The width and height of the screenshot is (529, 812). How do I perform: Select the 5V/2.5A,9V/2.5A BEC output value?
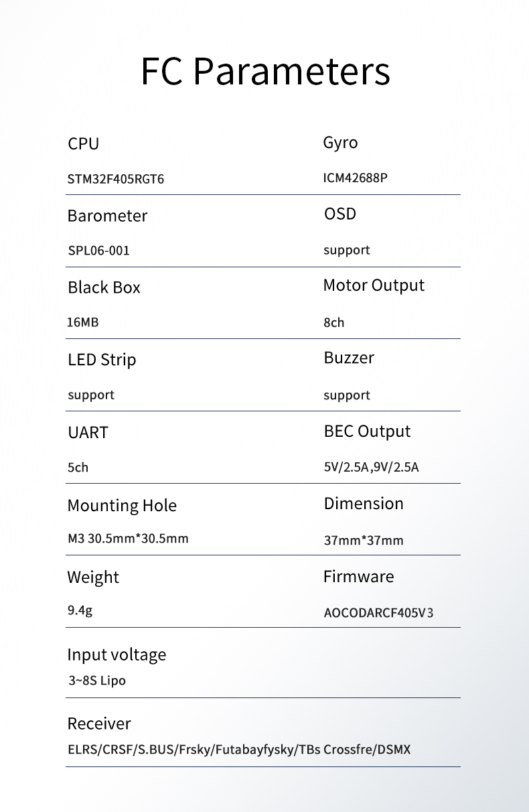pyautogui.click(x=371, y=468)
